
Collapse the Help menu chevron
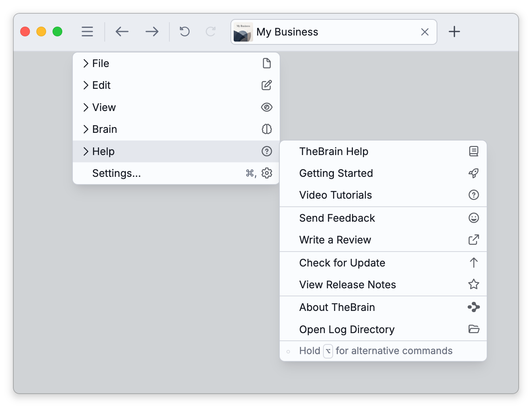tap(86, 151)
